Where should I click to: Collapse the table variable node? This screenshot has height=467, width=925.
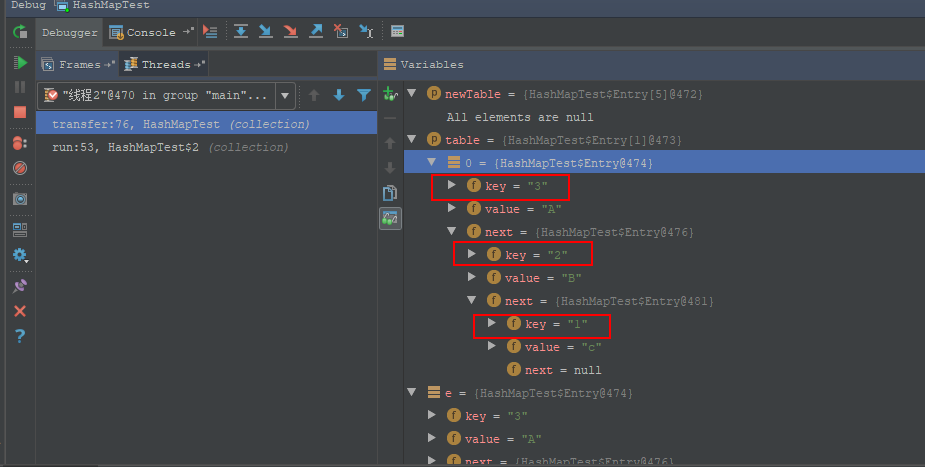[412, 139]
